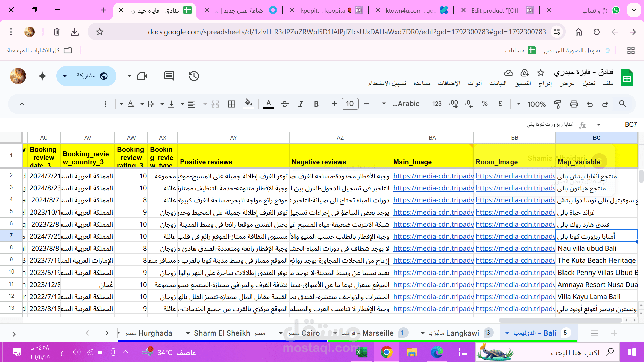
Task: Open Windows Start menu
Action: (632, 352)
